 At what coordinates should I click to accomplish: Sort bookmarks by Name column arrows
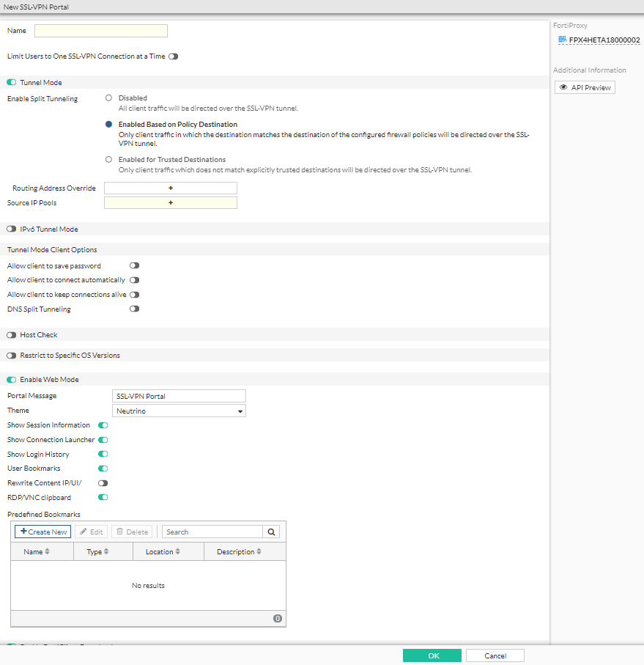48,552
